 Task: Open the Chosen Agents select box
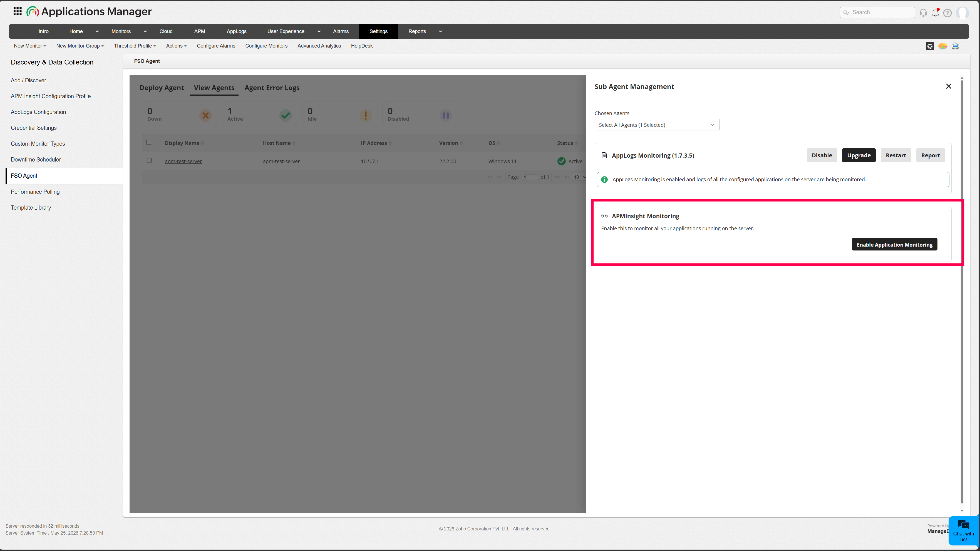pyautogui.click(x=657, y=125)
